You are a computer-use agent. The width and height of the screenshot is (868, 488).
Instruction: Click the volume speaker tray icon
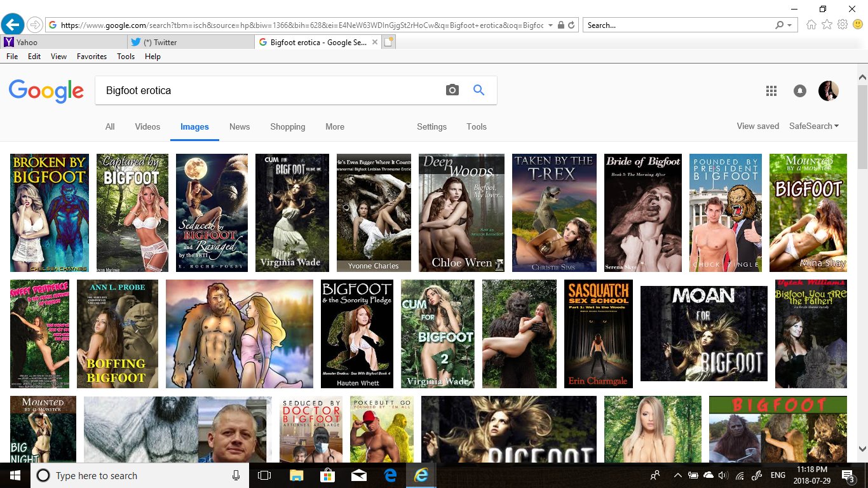[x=723, y=475]
